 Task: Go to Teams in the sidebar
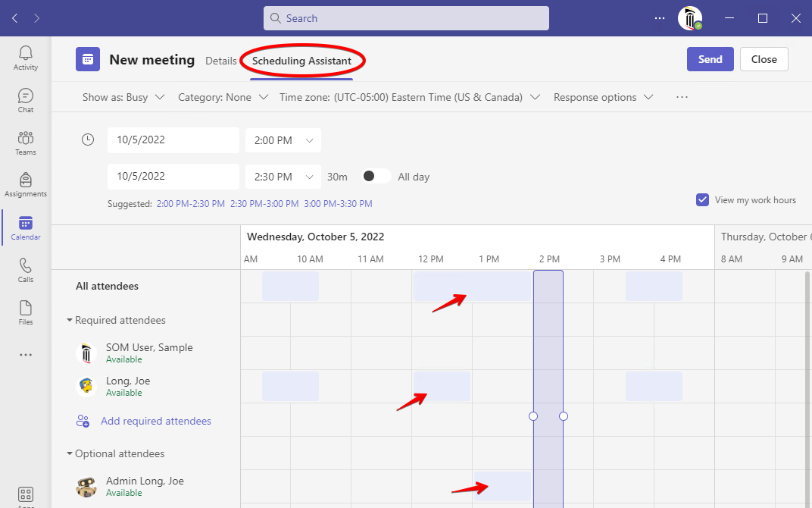tap(26, 143)
